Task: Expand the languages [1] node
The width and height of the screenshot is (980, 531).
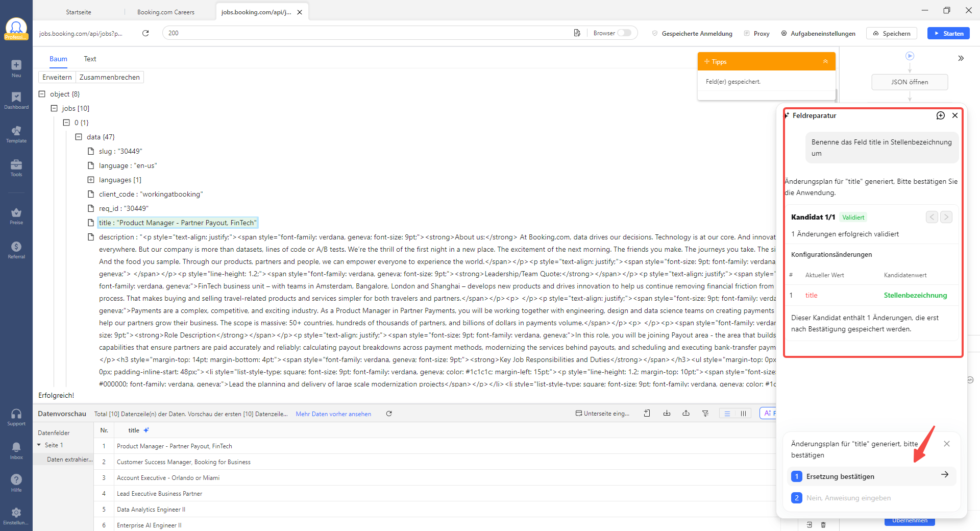Action: (x=91, y=180)
